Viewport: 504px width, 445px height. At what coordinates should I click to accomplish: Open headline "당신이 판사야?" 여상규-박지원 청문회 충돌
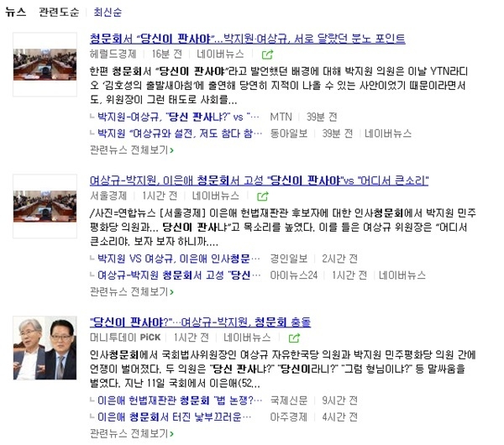click(x=200, y=322)
